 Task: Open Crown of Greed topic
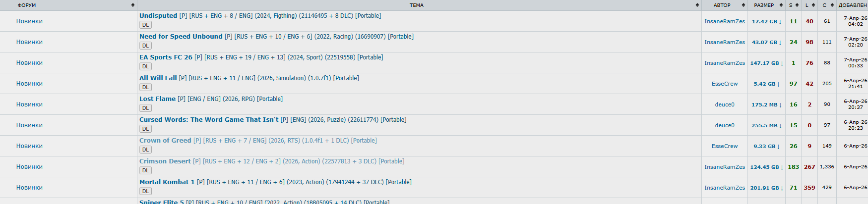click(165, 141)
